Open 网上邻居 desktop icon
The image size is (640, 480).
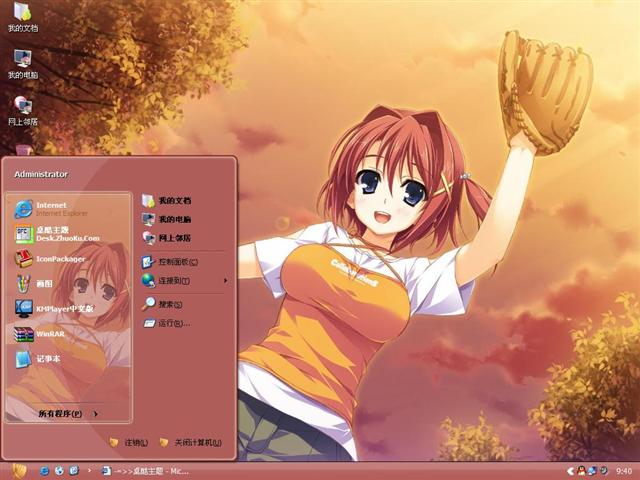point(23,111)
